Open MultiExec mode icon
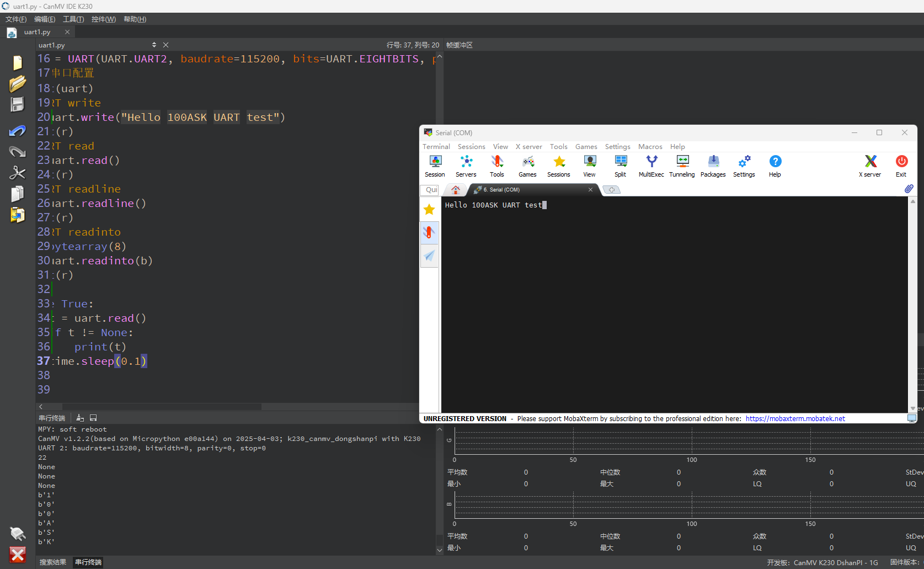The height and width of the screenshot is (569, 924). pos(651,166)
